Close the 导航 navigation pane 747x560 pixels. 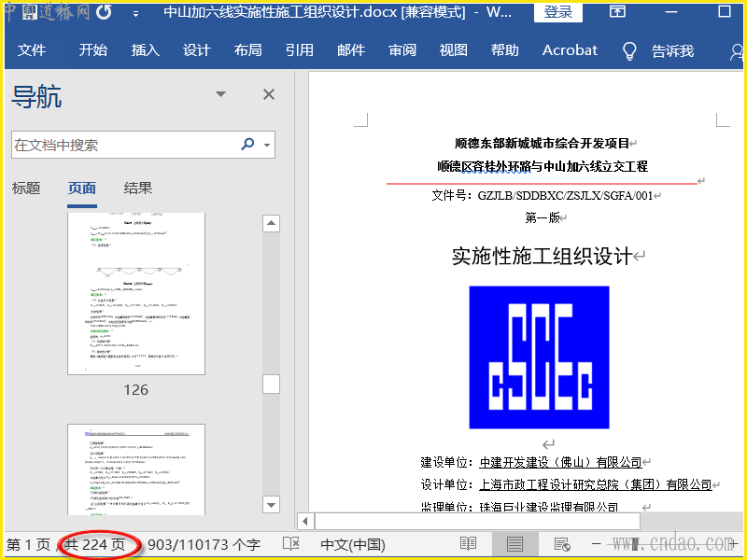(269, 94)
